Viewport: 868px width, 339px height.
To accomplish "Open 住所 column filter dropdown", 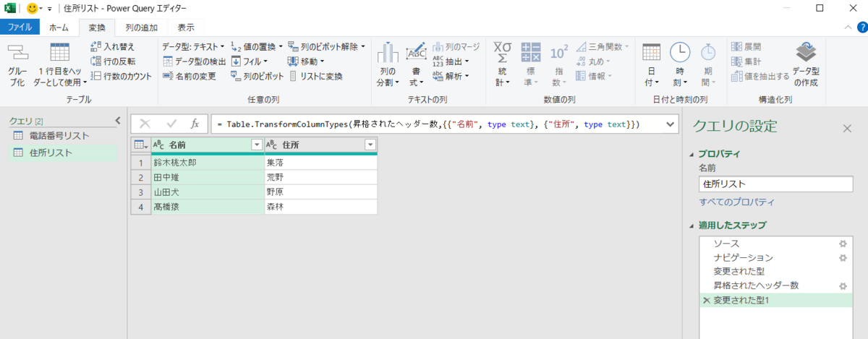I will tap(370, 145).
